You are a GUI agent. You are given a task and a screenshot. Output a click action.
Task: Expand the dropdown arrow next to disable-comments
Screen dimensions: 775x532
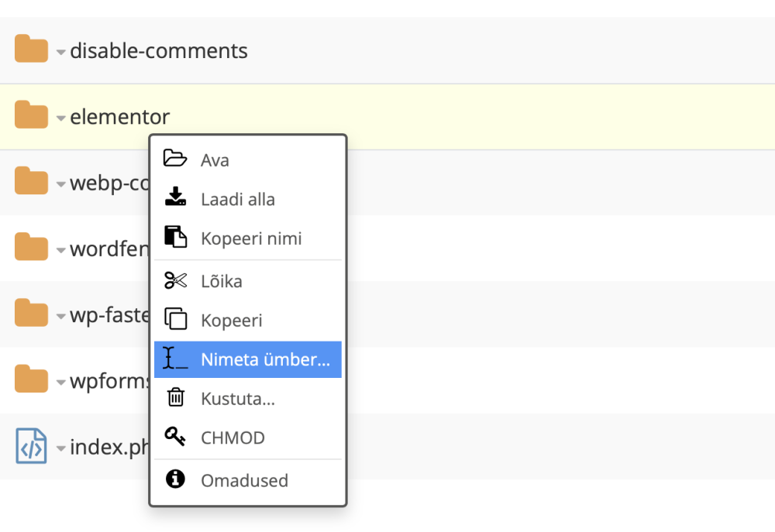click(x=61, y=53)
